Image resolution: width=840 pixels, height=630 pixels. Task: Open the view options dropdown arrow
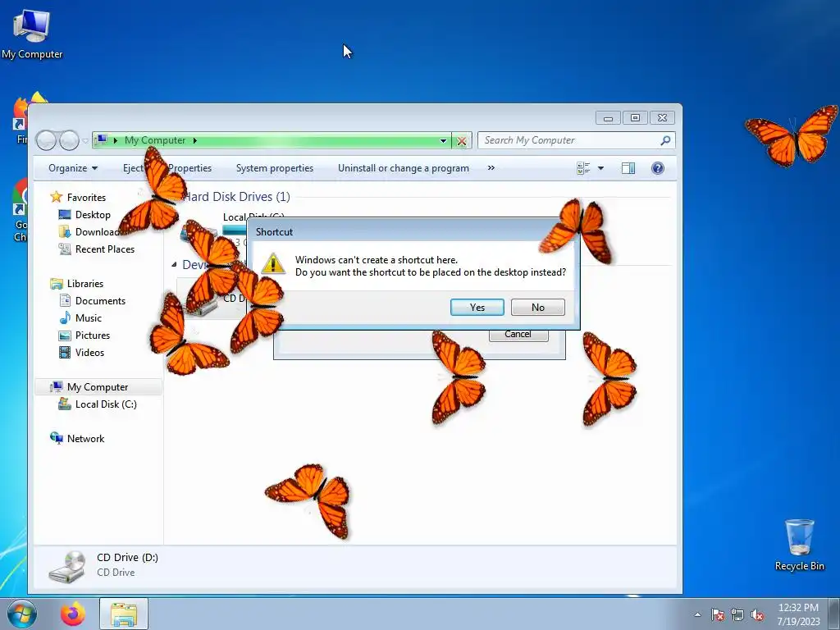tap(600, 168)
